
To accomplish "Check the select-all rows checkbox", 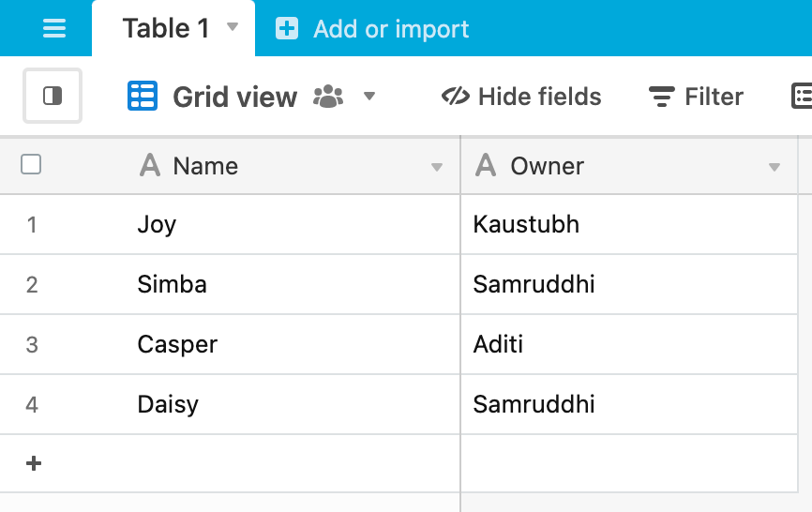I will coord(31,165).
